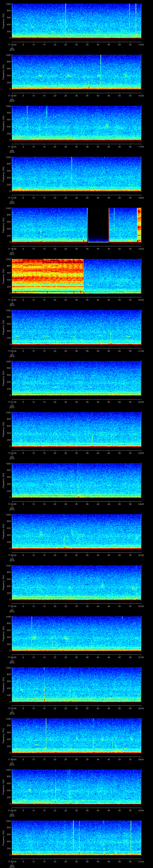Select the '17:20:00' start time label

click(x=12, y=351)
